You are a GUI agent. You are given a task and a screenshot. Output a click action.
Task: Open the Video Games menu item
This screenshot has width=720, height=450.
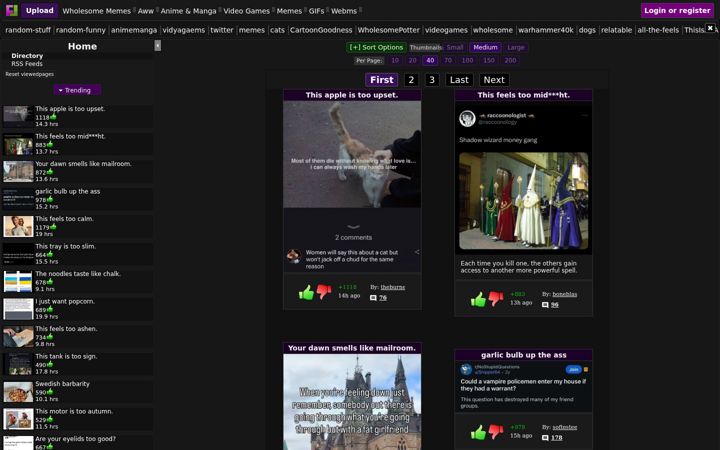click(246, 11)
